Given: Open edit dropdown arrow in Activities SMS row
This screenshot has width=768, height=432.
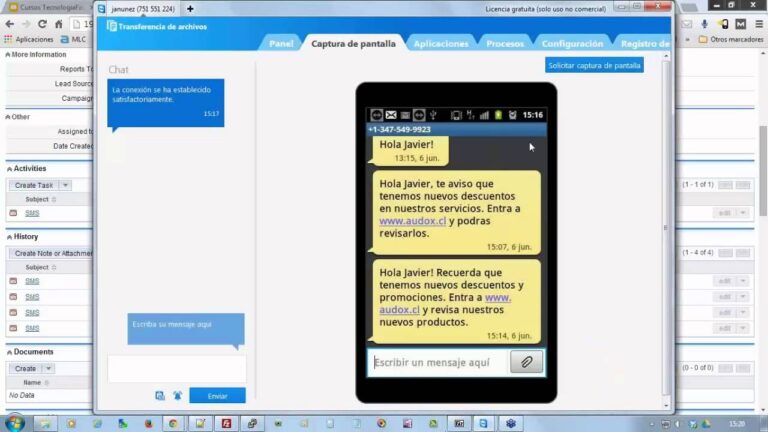Looking at the screenshot, I should 743,213.
